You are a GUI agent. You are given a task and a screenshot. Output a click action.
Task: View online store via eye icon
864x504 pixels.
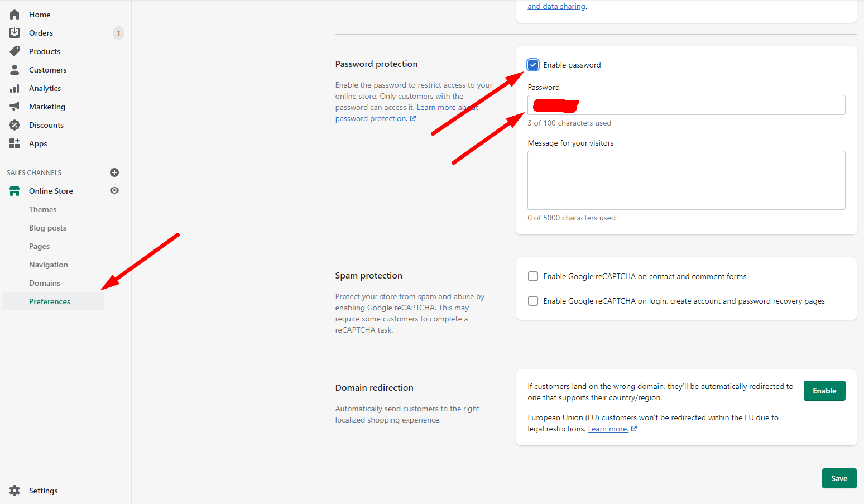pos(114,191)
